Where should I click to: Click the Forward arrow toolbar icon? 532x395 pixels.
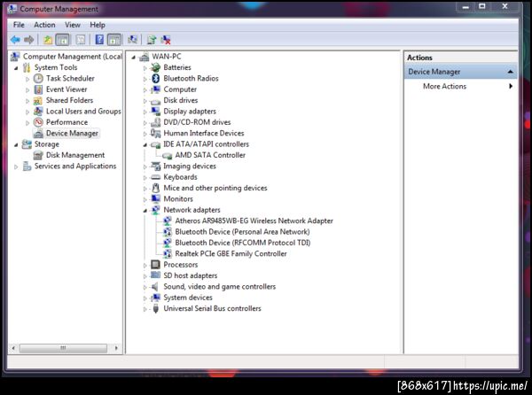click(x=29, y=40)
